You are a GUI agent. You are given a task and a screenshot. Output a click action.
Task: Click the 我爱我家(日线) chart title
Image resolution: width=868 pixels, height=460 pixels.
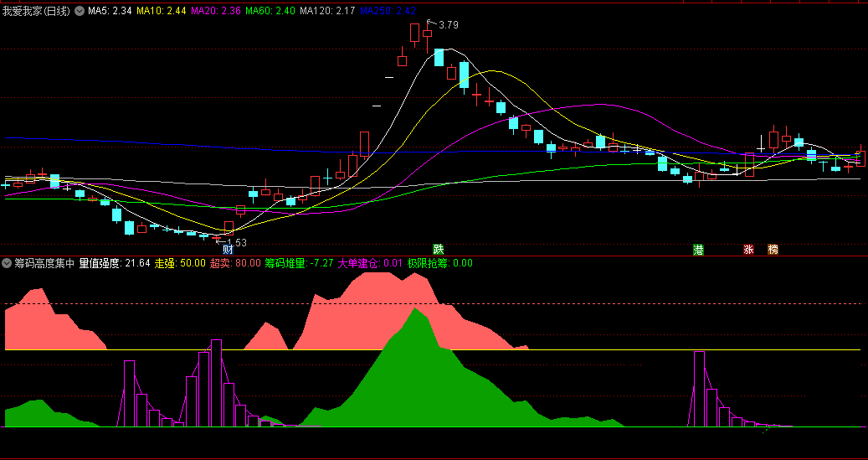click(x=37, y=11)
